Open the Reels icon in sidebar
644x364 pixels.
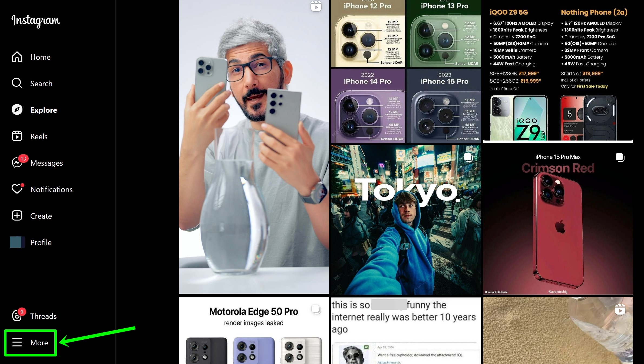point(17,136)
